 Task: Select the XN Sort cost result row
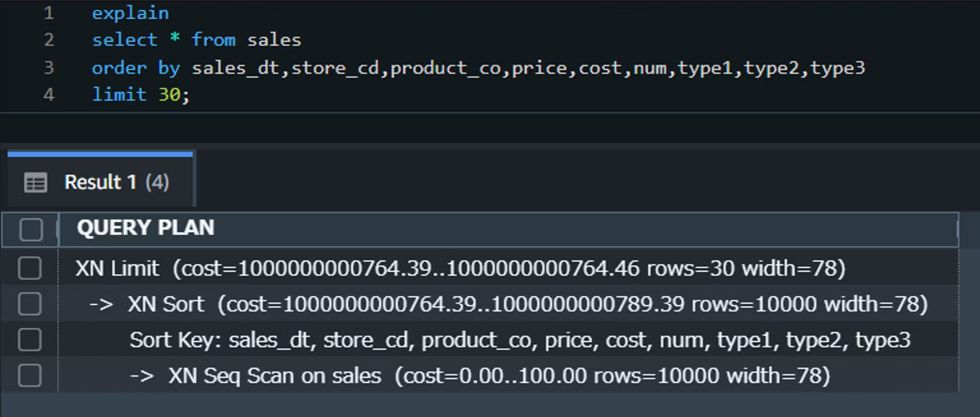point(508,304)
